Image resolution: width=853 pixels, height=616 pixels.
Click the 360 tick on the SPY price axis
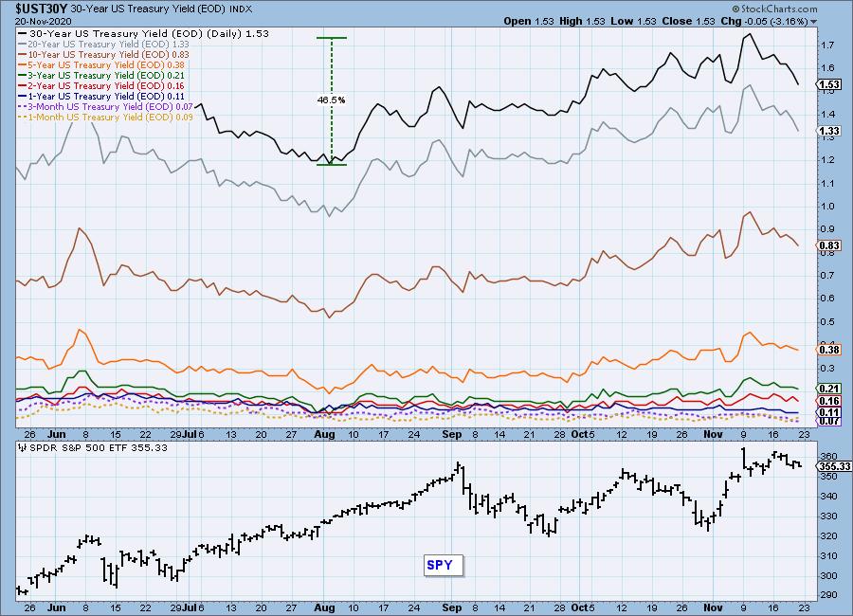(x=829, y=456)
